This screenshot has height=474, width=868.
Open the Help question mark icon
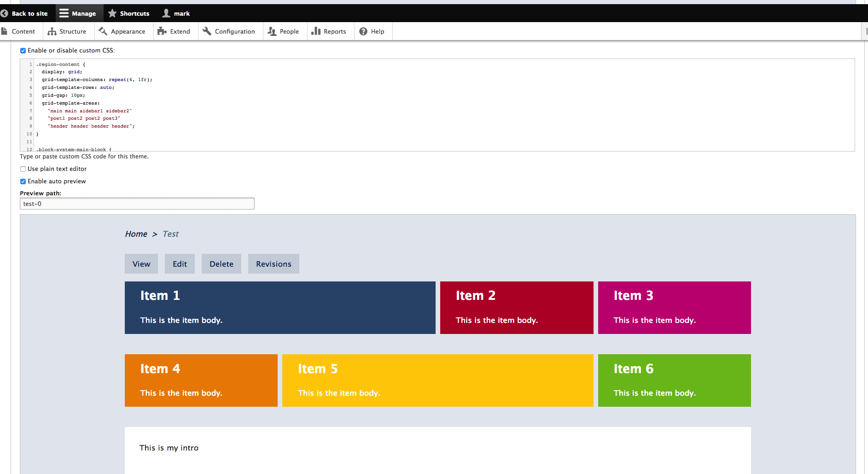pyautogui.click(x=363, y=31)
